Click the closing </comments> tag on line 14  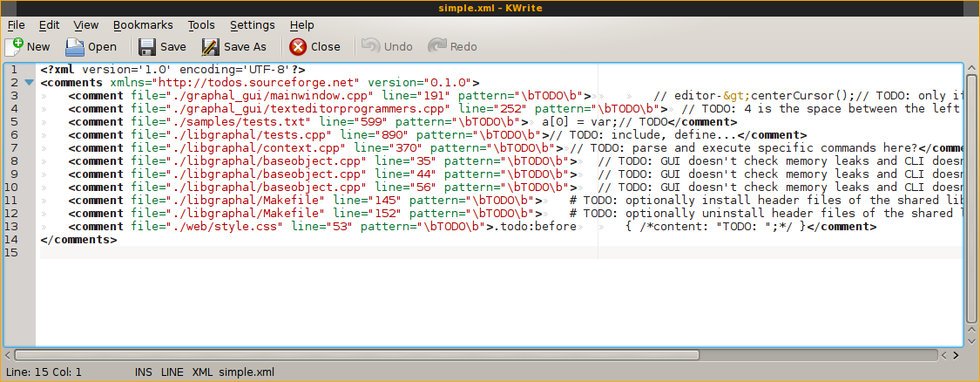[x=78, y=239]
